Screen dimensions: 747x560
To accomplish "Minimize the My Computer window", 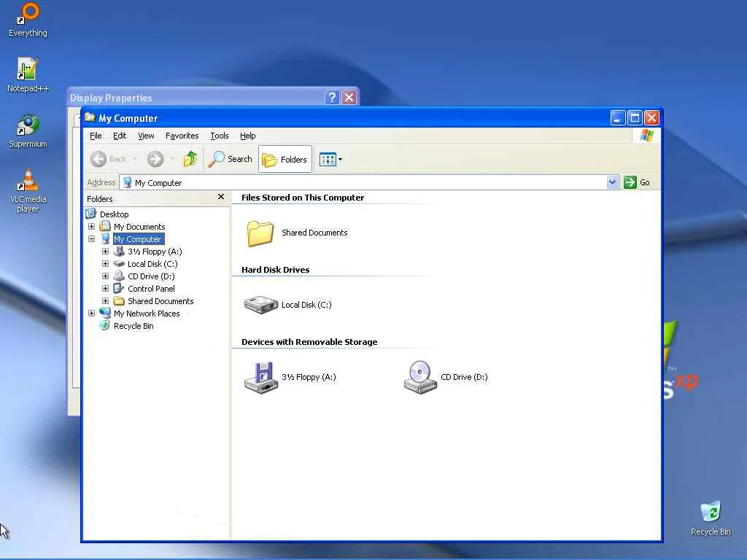I will tap(617, 117).
